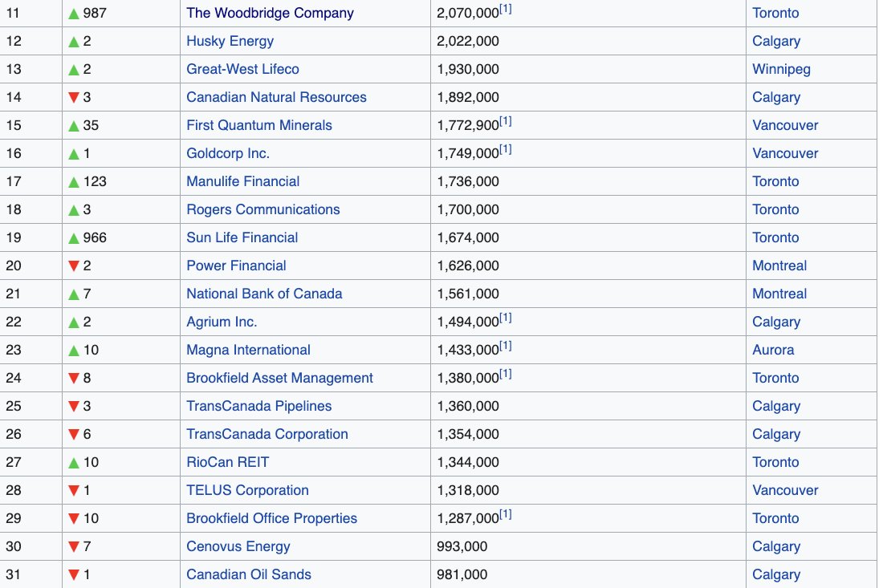The image size is (883, 588).
Task: Click footnote [1] beside 1,749,000
Action: pos(506,150)
